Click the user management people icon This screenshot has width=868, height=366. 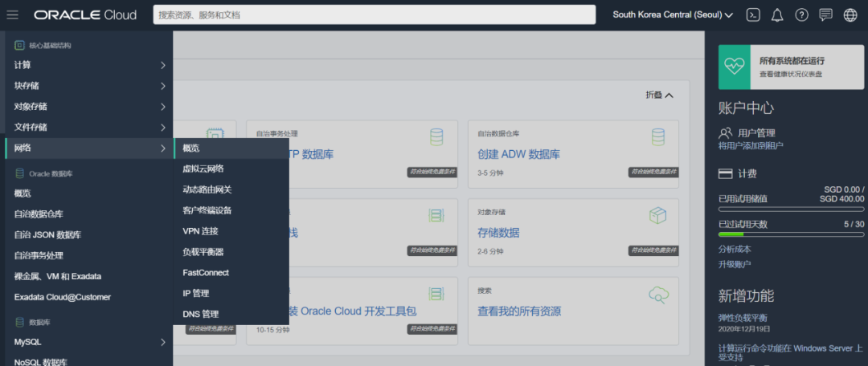coord(725,132)
